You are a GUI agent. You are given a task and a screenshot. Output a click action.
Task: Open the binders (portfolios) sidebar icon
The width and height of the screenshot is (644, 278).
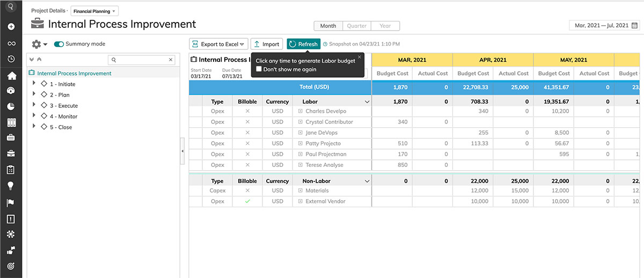(x=11, y=122)
